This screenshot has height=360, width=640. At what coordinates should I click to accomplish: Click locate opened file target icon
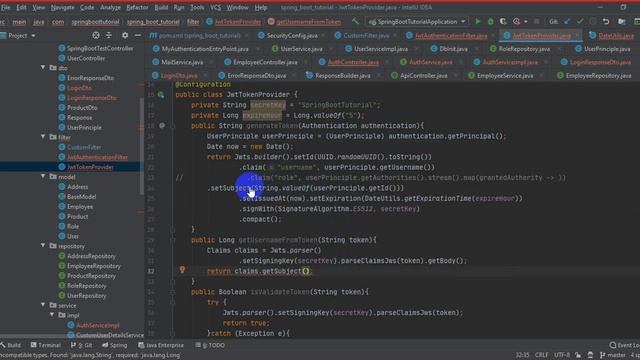(x=96, y=36)
